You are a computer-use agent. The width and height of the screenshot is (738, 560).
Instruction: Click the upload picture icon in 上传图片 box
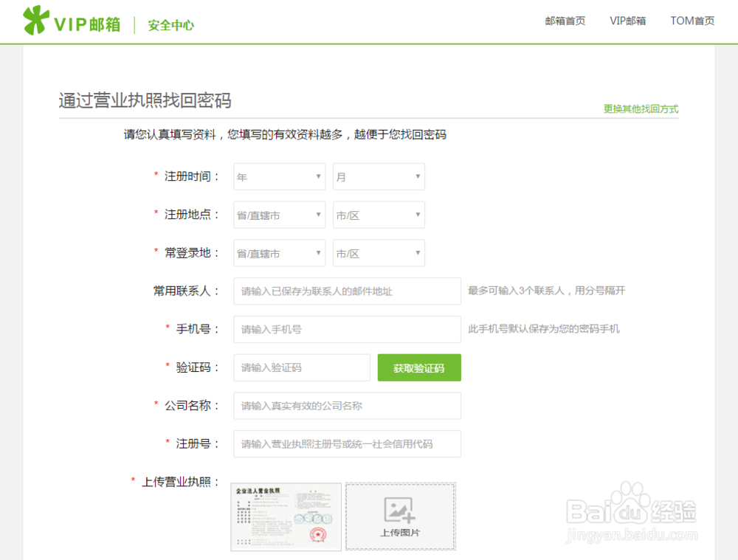(x=399, y=511)
